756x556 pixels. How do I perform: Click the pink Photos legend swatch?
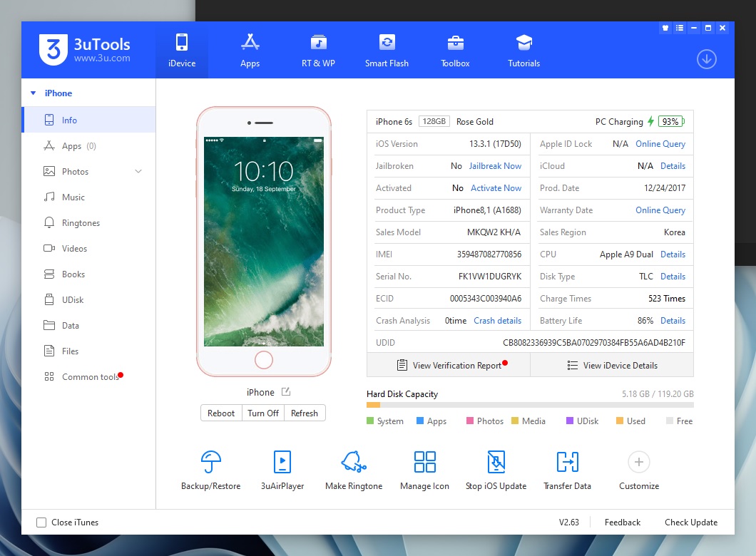point(470,421)
